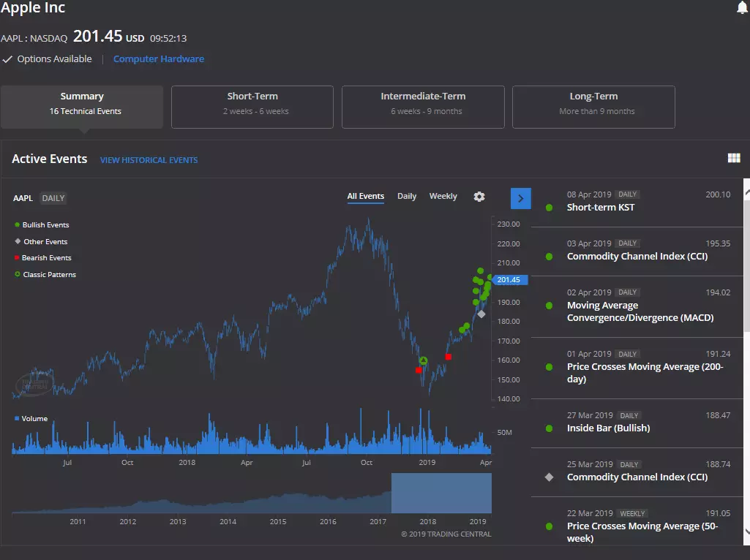Select Weekly chart filter
The height and width of the screenshot is (560, 750).
click(443, 197)
